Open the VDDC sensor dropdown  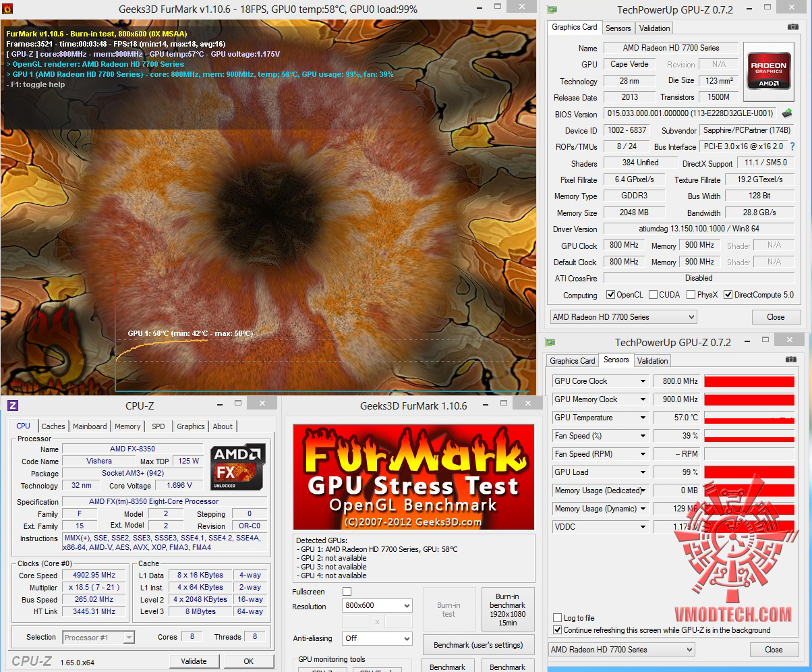tap(643, 527)
